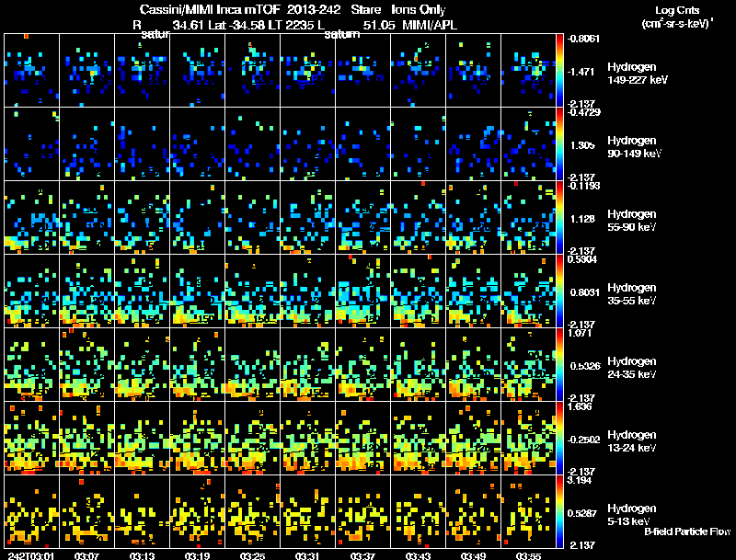The width and height of the screenshot is (736, 560).
Task: Pick the 35-55 keV panel at 03:43
Action: click(x=419, y=291)
